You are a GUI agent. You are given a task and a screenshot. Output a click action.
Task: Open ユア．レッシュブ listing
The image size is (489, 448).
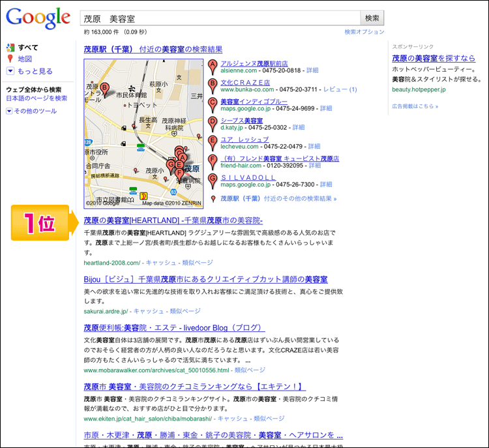click(244, 140)
